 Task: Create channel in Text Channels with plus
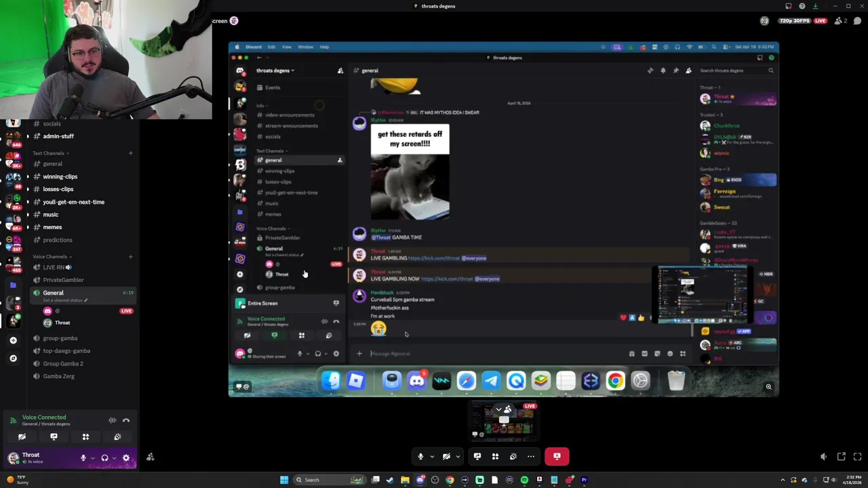131,153
